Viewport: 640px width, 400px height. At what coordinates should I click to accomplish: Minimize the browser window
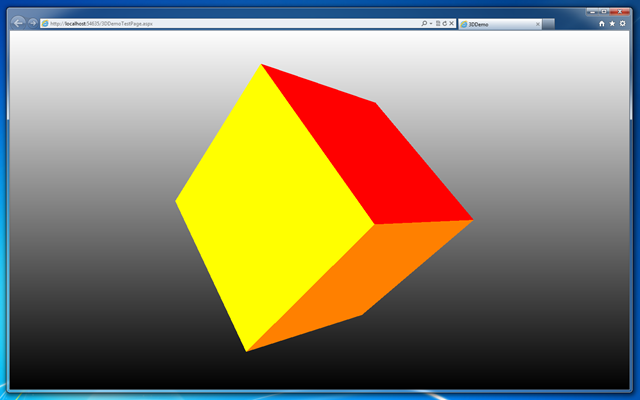pyautogui.click(x=593, y=12)
